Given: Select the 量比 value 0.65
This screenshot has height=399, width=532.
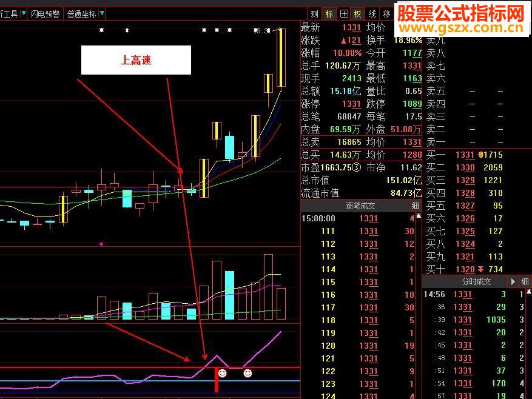Looking at the screenshot, I should click(413, 92).
